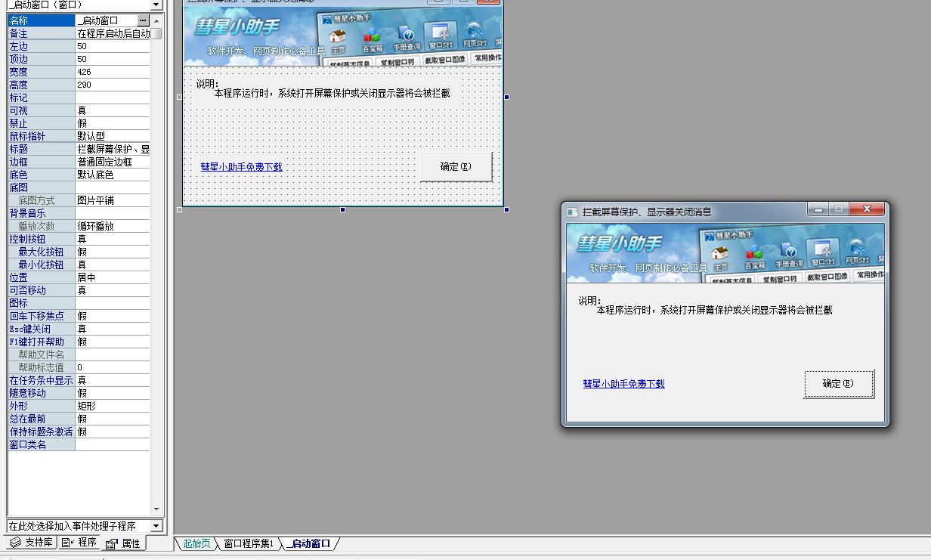Select the 禁止 property value 假
The height and width of the screenshot is (560, 931).
[x=113, y=123]
